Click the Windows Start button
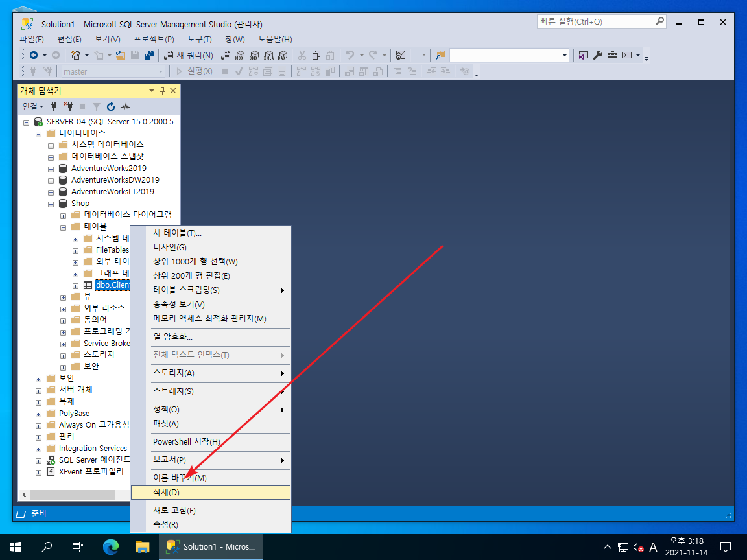 click(16, 546)
